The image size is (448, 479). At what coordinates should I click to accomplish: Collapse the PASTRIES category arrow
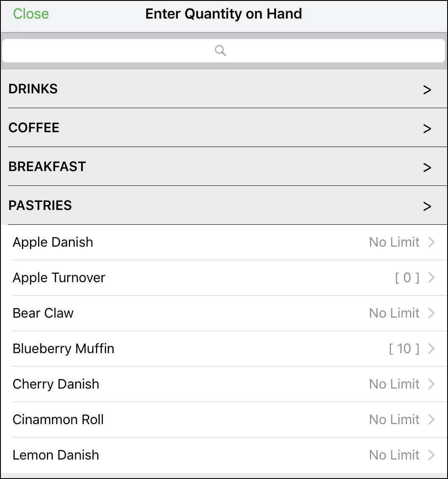pyautogui.click(x=427, y=206)
